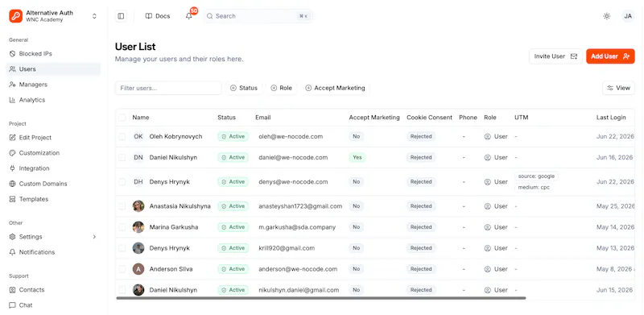The image size is (644, 315).
Task: Click the Alternative Auth key logo
Action: coord(15,16)
